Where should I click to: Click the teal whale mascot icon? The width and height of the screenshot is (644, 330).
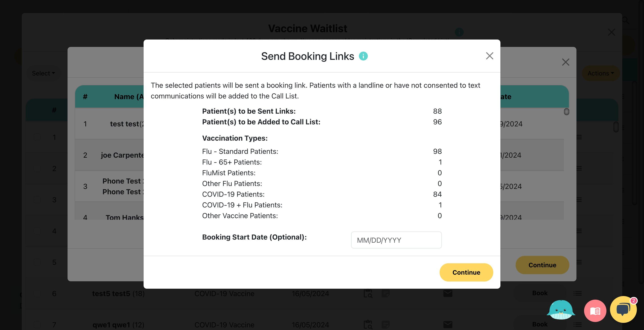pos(561,310)
